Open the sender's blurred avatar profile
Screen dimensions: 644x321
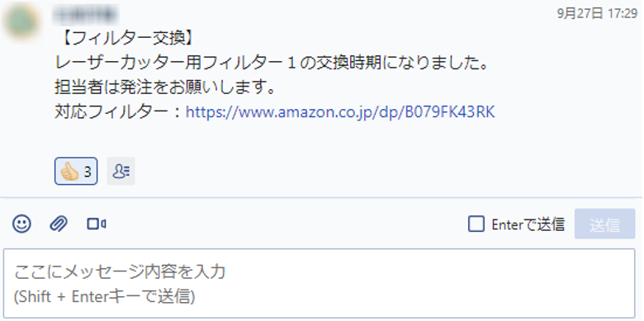point(21,21)
